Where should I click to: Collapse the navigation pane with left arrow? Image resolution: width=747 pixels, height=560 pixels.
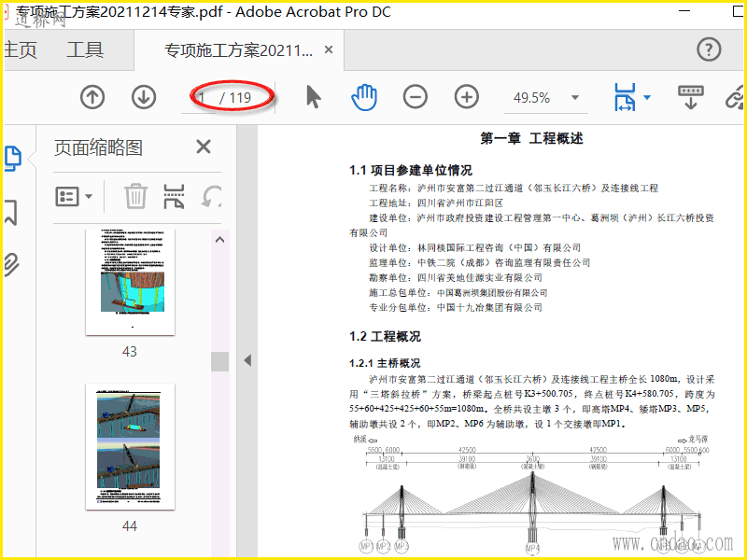coord(247,360)
